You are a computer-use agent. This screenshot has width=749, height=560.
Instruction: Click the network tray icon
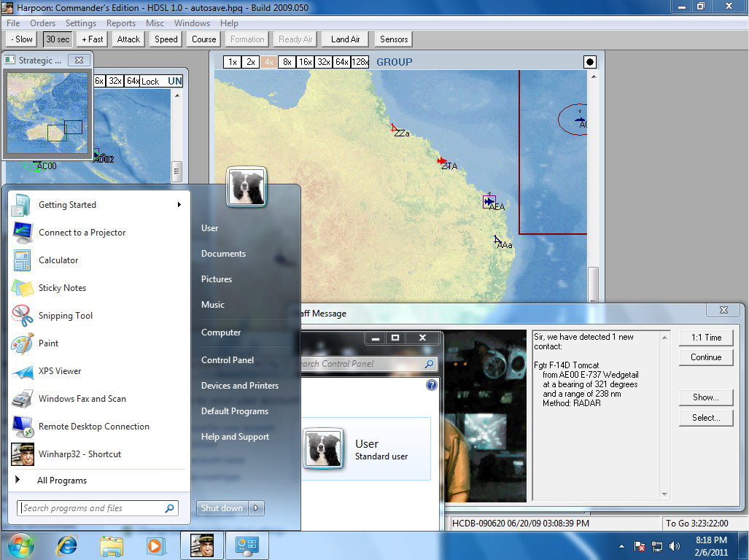(x=657, y=546)
